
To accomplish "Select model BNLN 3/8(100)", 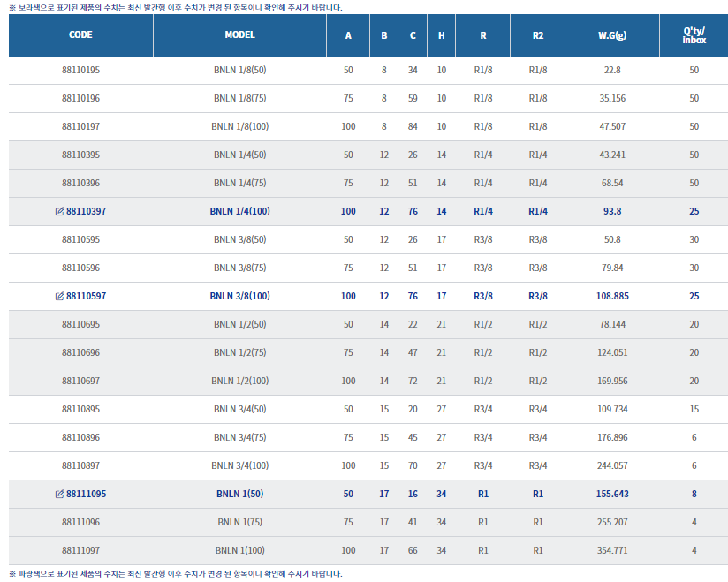I will click(x=240, y=297).
